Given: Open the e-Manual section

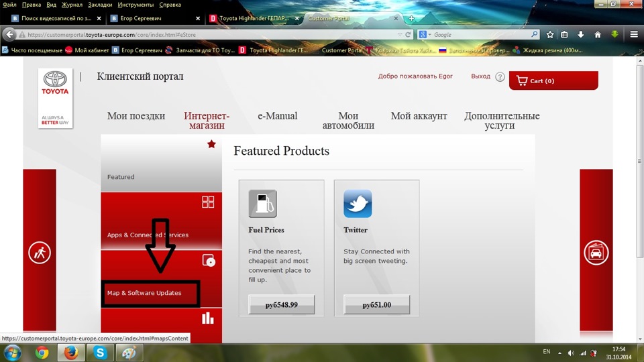Looking at the screenshot, I should pyautogui.click(x=277, y=116).
